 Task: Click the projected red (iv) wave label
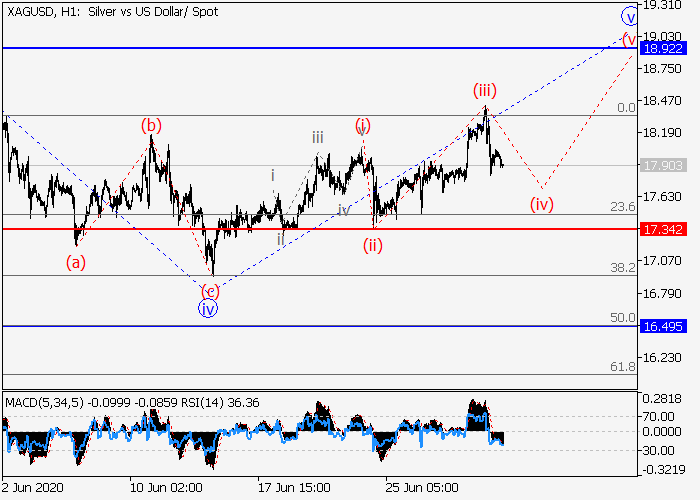click(x=541, y=204)
